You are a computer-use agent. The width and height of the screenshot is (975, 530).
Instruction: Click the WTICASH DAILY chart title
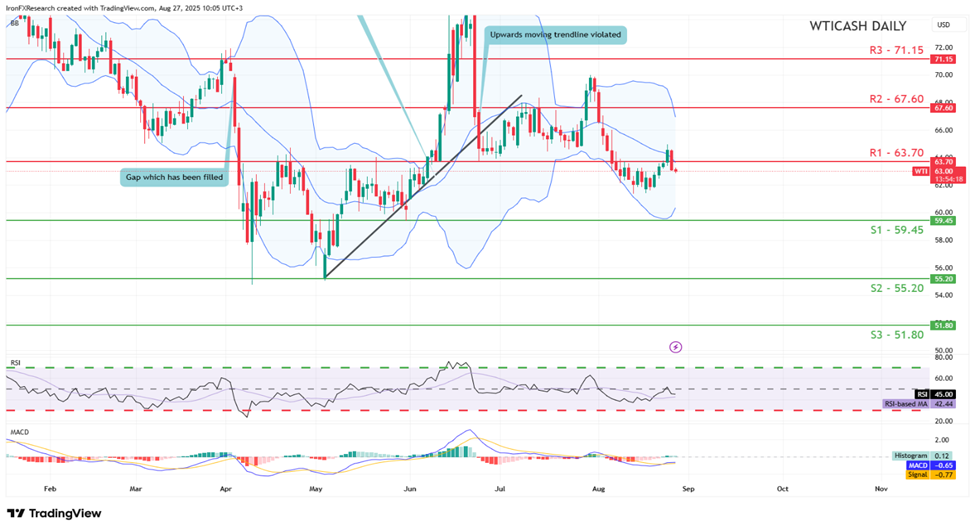coord(857,26)
